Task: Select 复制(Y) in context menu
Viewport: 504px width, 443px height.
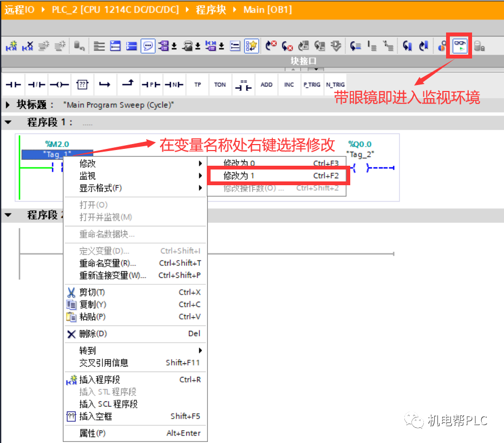Action: coord(135,304)
